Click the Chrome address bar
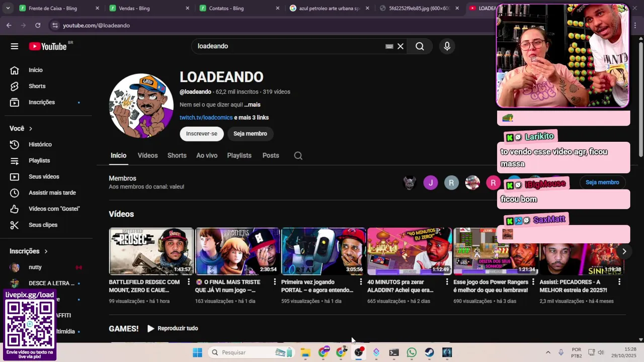 coord(272,25)
